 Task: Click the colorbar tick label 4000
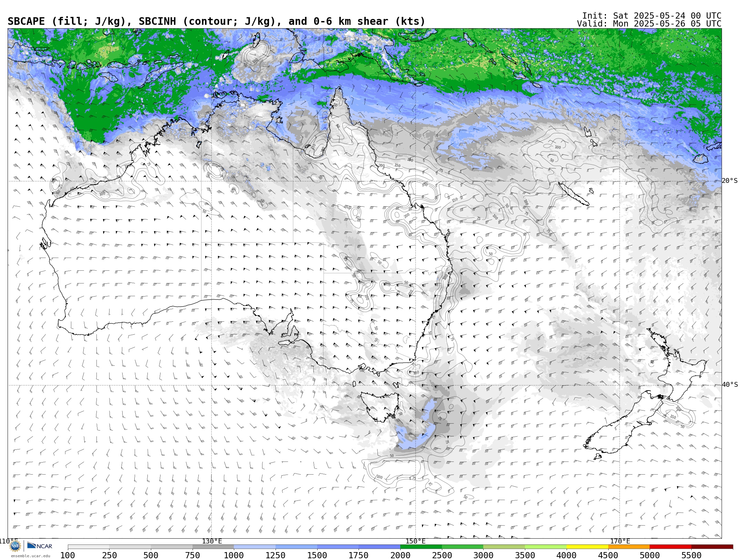pos(567,556)
